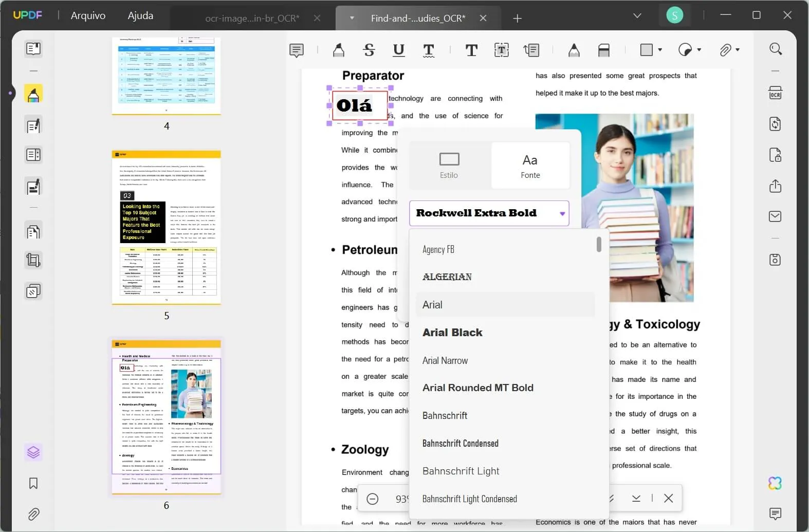The height and width of the screenshot is (532, 809).
Task: Open the Rockwell Extra Bold font combo box
Action: pyautogui.click(x=489, y=213)
